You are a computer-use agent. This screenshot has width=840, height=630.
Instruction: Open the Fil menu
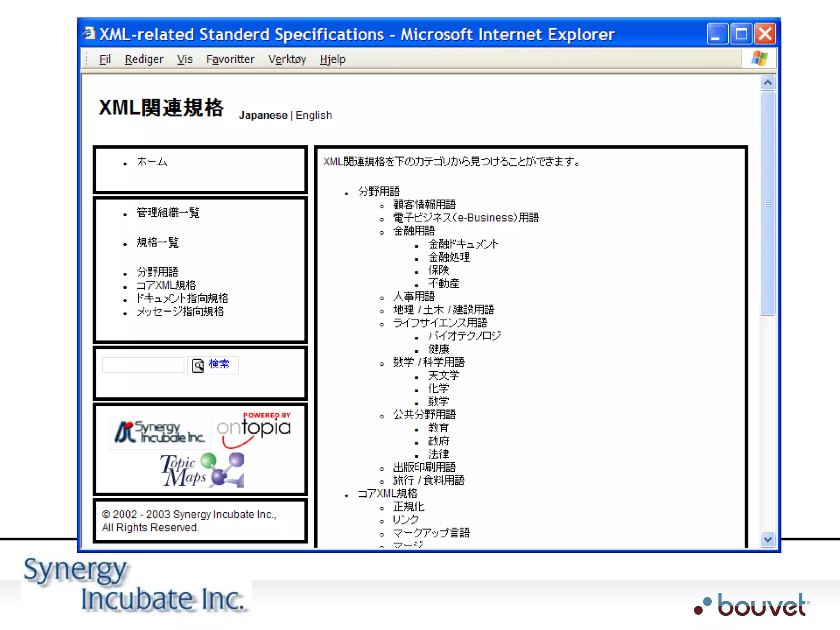(105, 59)
